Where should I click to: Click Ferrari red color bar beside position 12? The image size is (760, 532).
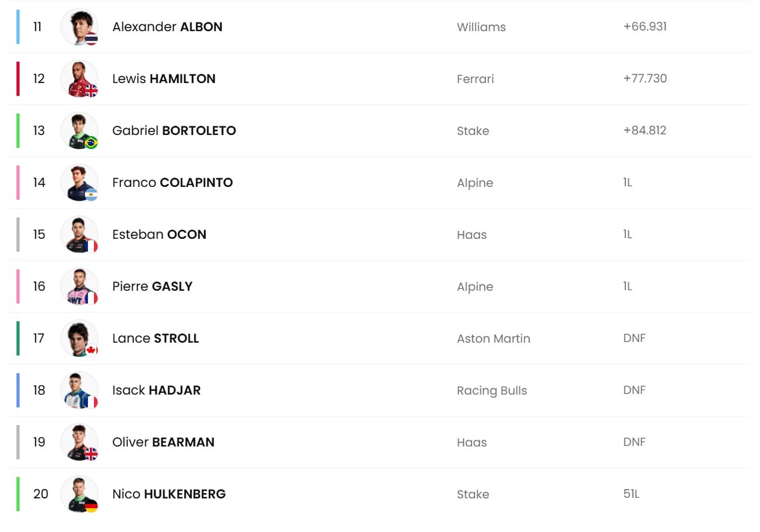(18, 79)
